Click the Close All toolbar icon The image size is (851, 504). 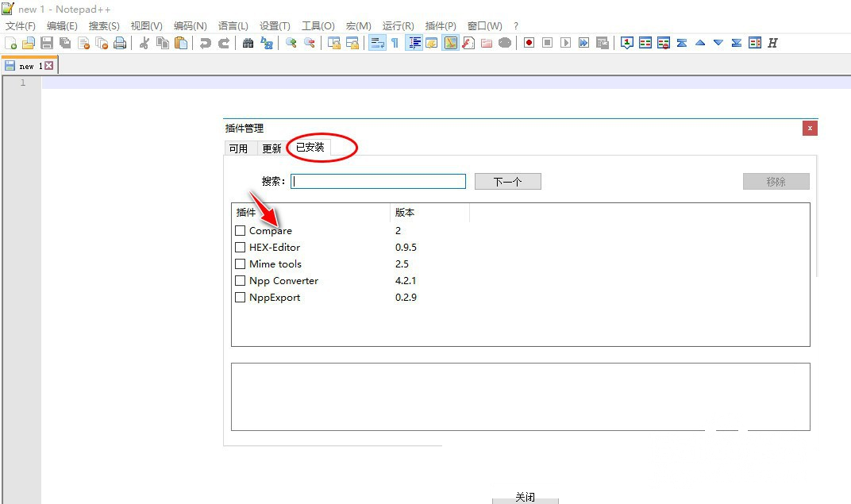[102, 43]
